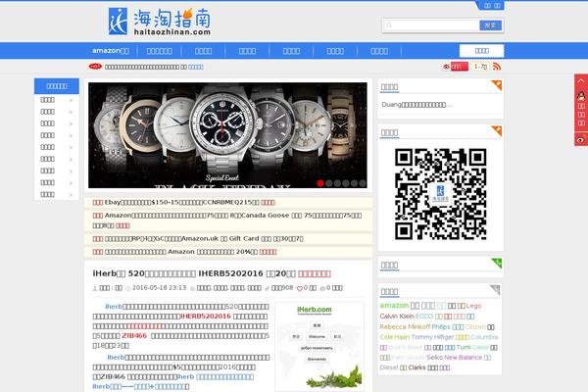This screenshot has width=588, height=392.
Task: Click the author person icon under title
Action: coord(95,288)
